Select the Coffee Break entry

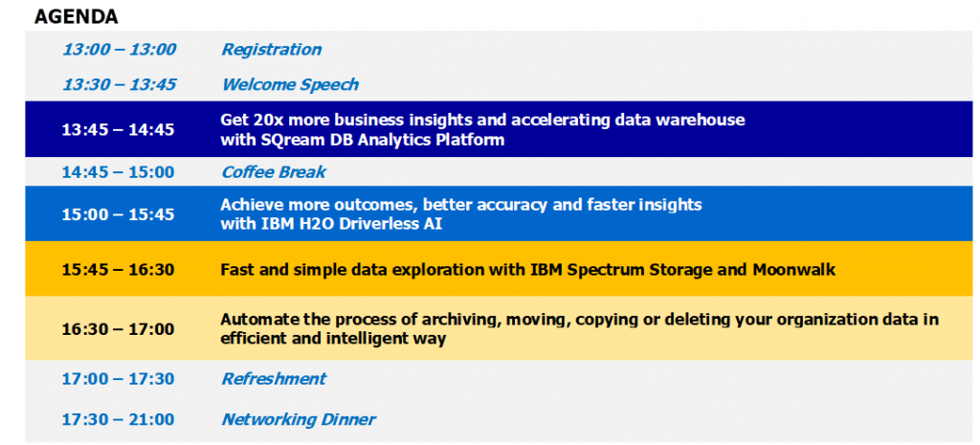(274, 172)
